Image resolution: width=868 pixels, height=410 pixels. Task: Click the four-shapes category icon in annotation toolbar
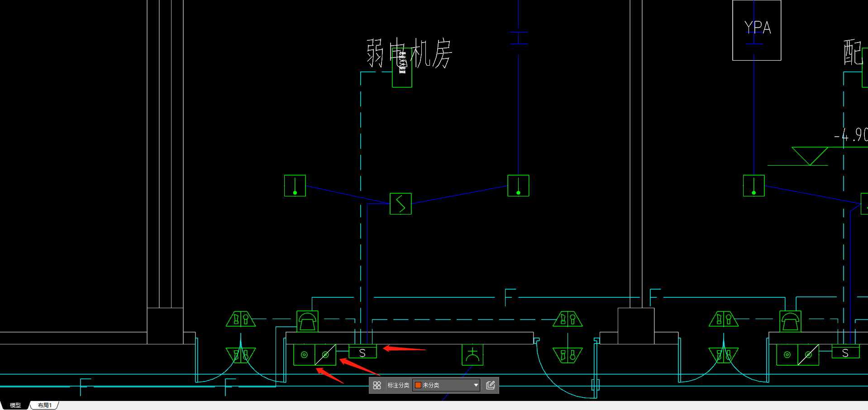377,385
